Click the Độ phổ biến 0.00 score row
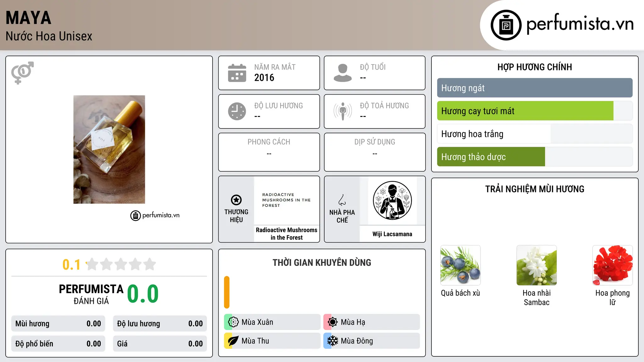This screenshot has height=362, width=644. click(x=58, y=344)
